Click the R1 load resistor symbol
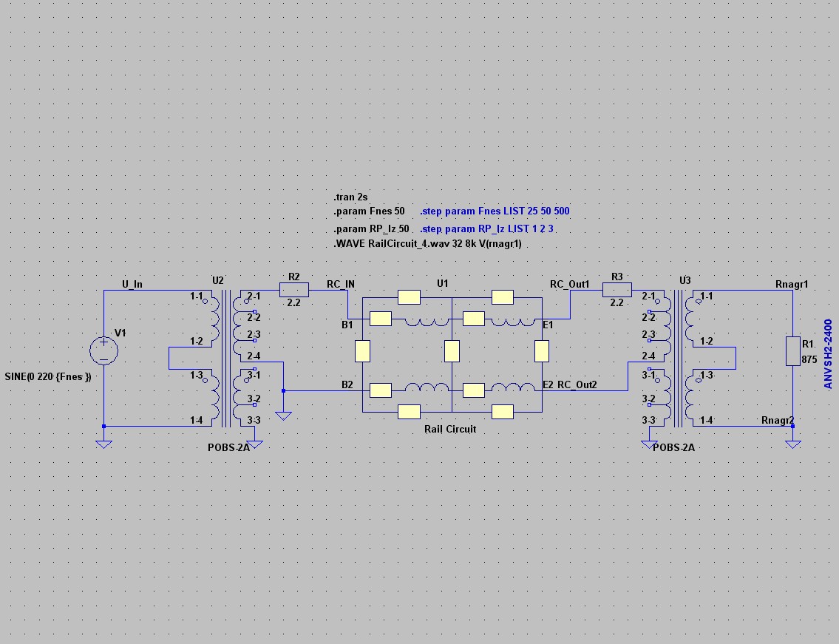This screenshot has height=644, width=839. 792,350
